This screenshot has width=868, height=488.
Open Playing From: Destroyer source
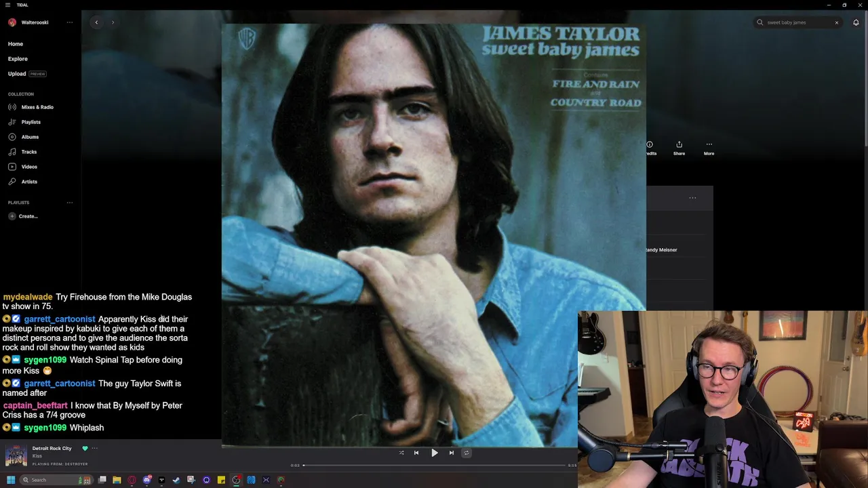pos(60,464)
